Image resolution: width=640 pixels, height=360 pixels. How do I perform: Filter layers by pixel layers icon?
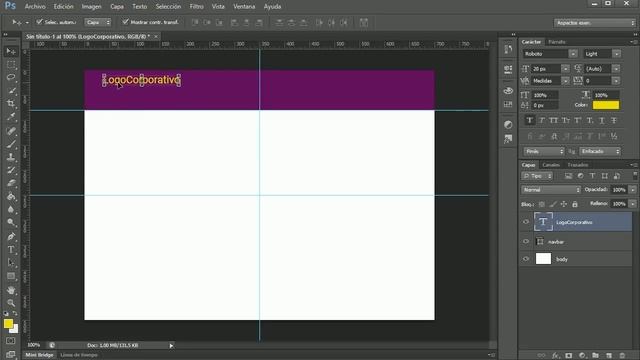click(568, 176)
